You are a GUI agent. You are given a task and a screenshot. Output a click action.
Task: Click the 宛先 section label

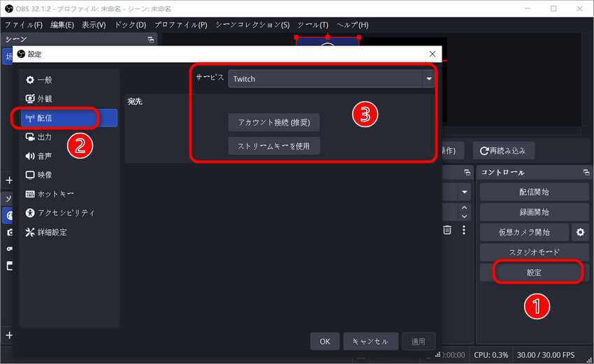pyautogui.click(x=135, y=101)
